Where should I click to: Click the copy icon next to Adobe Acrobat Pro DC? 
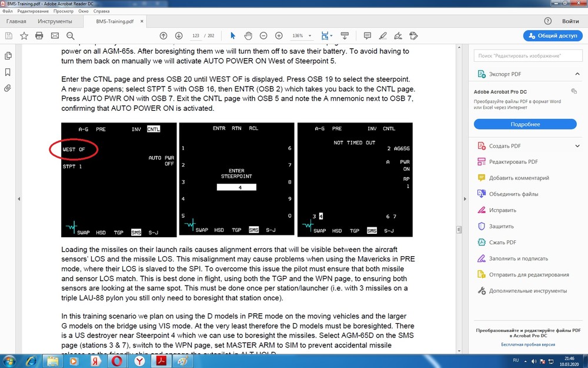574,91
